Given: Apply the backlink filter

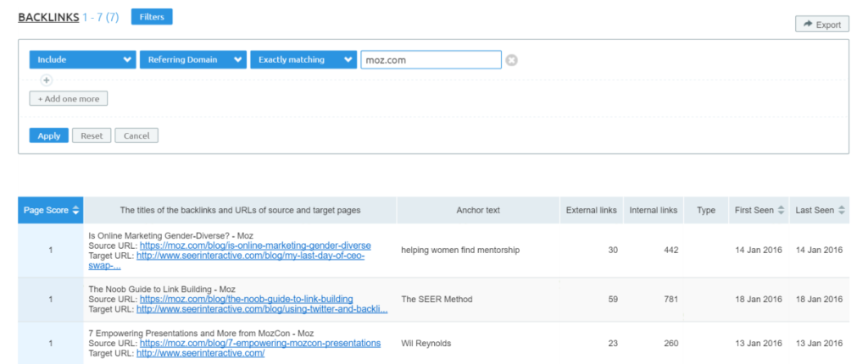Looking at the screenshot, I should tap(49, 135).
